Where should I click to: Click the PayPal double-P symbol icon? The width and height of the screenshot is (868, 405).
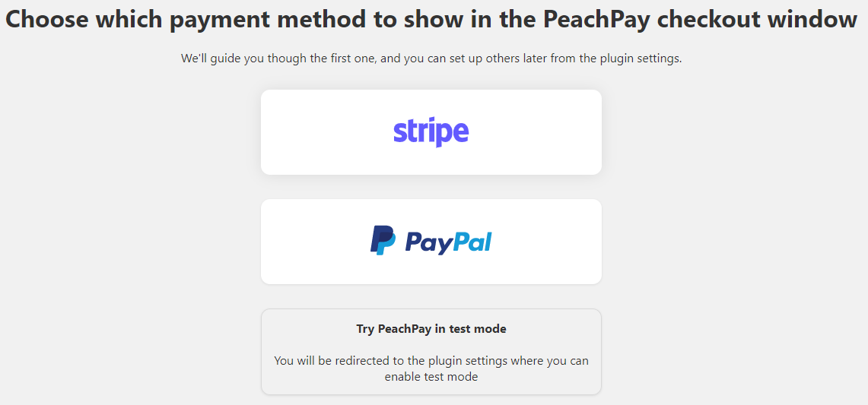click(383, 240)
